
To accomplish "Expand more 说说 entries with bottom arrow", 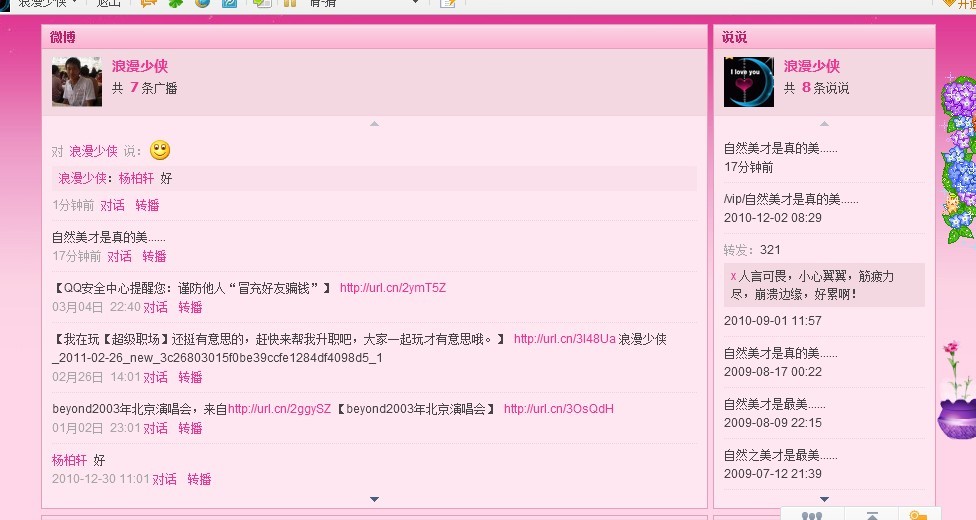I will point(824,499).
